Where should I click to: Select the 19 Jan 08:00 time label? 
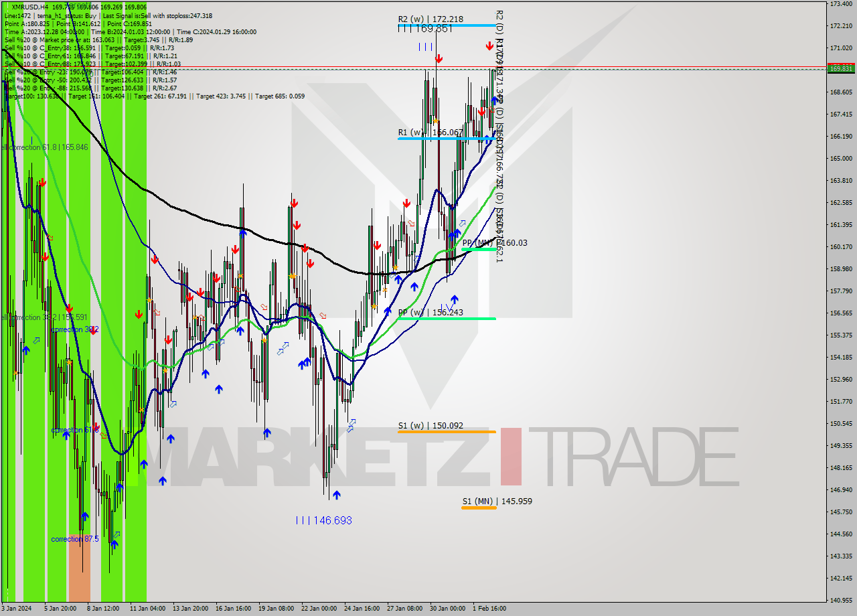coord(277,609)
